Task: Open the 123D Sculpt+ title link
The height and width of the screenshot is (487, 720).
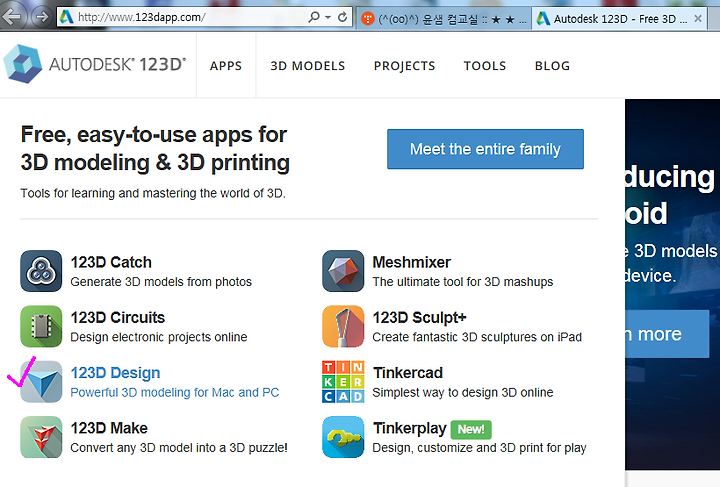Action: tap(419, 318)
